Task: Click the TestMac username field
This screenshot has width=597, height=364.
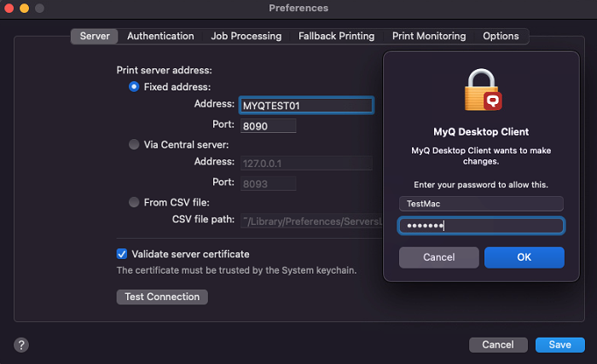Action: point(481,204)
